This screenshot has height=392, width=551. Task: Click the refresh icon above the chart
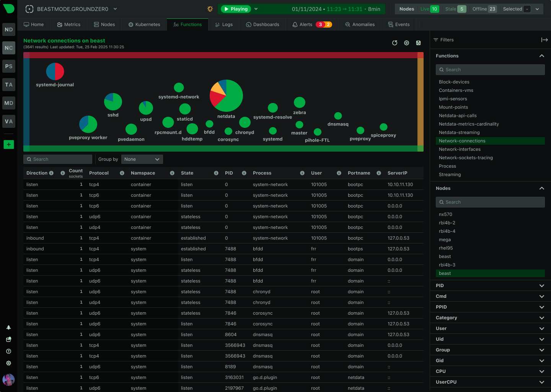click(395, 43)
